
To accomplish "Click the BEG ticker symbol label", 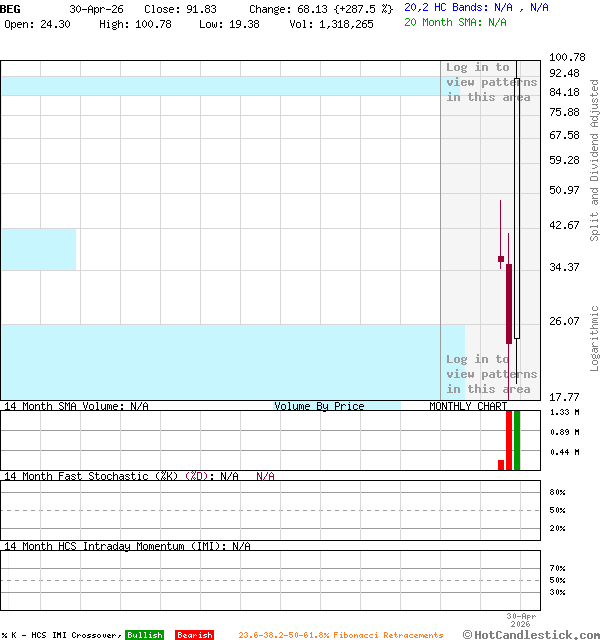I will point(10,9).
